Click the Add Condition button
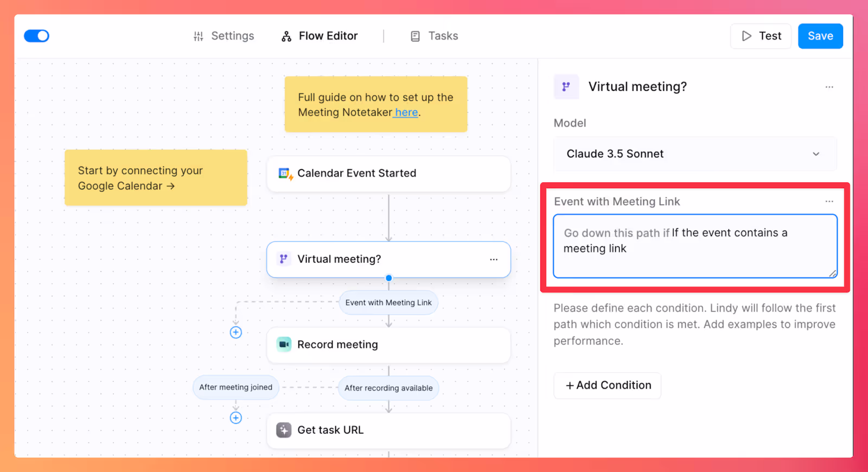 (x=608, y=386)
